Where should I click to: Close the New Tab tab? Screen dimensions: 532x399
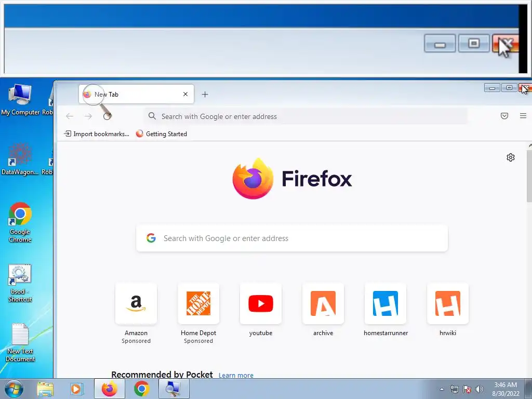(x=185, y=94)
